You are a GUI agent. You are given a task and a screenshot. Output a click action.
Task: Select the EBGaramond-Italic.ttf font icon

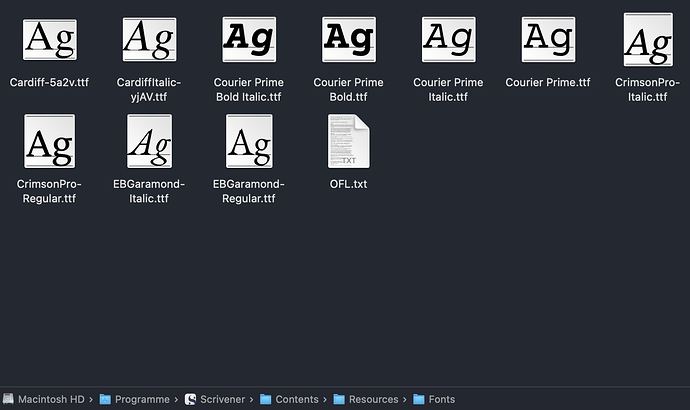pyautogui.click(x=150, y=141)
